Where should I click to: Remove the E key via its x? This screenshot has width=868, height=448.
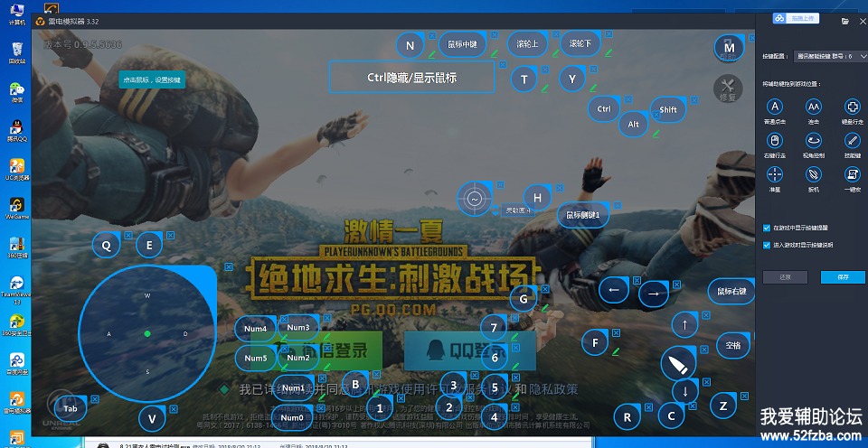click(171, 236)
